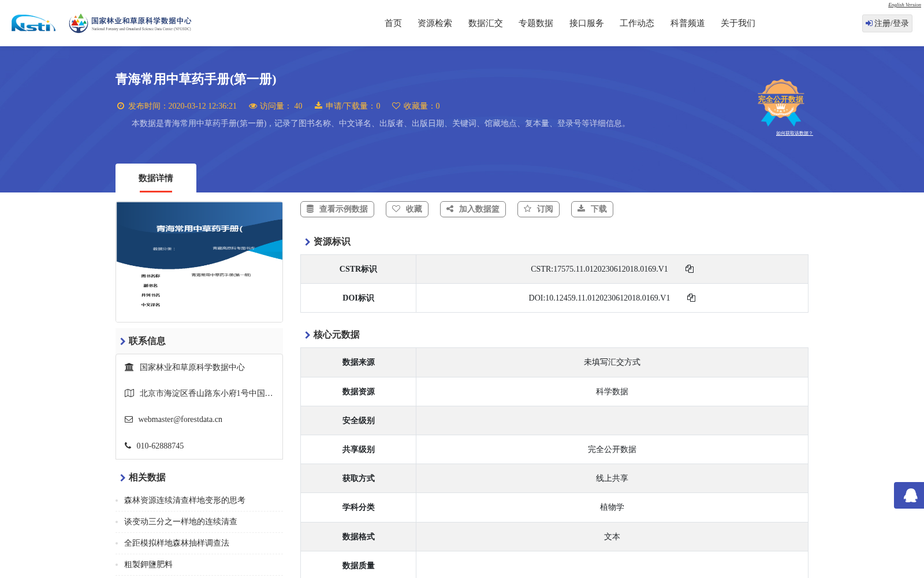
Task: Click the 完全公开数据 badge
Action: [x=781, y=102]
